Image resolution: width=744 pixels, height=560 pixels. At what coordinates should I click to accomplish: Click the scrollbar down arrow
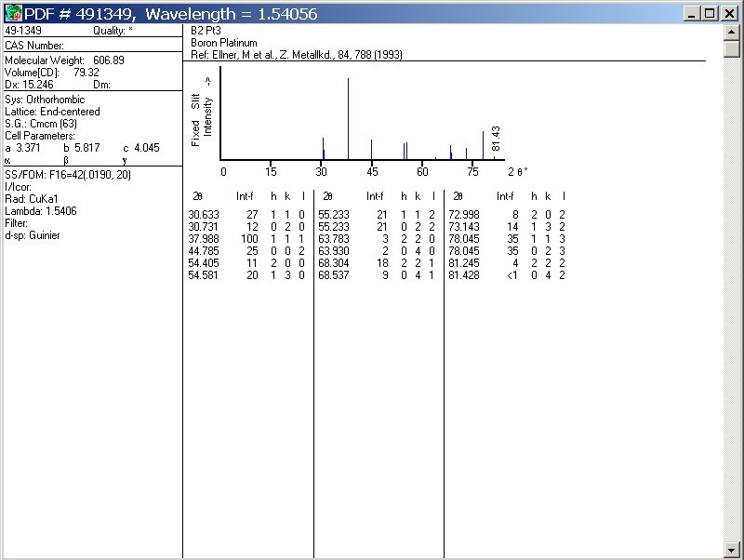[731, 550]
